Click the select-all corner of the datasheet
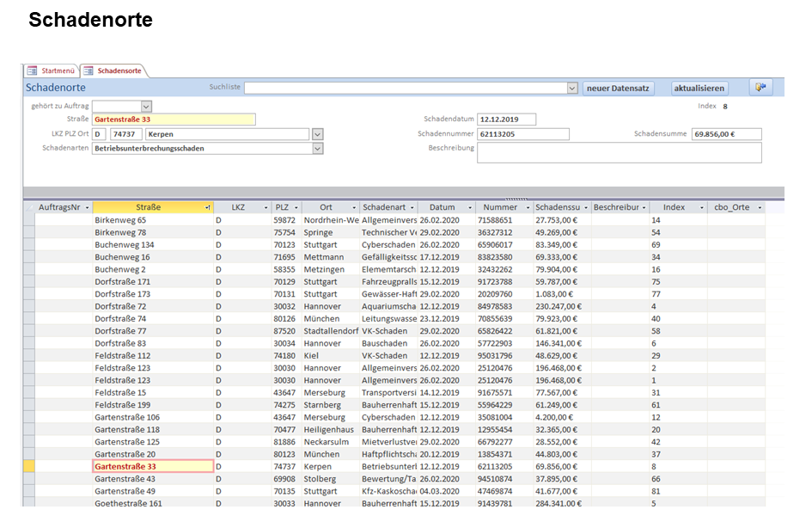Viewport: 812px width, 528px height. pos(28,208)
